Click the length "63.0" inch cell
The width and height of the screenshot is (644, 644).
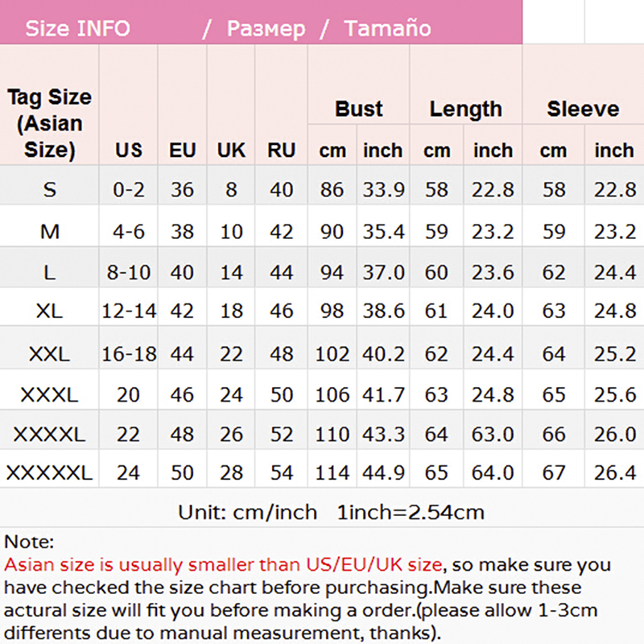(x=493, y=435)
